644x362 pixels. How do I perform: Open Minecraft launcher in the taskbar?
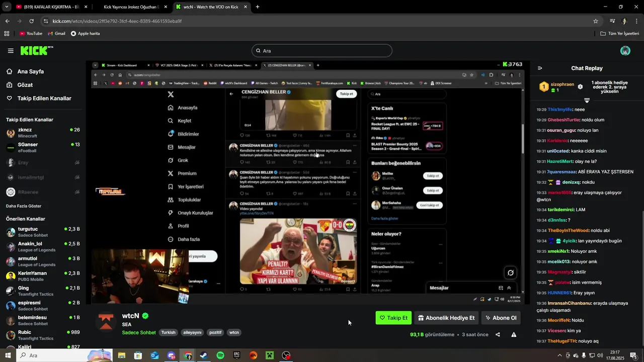coord(270,355)
